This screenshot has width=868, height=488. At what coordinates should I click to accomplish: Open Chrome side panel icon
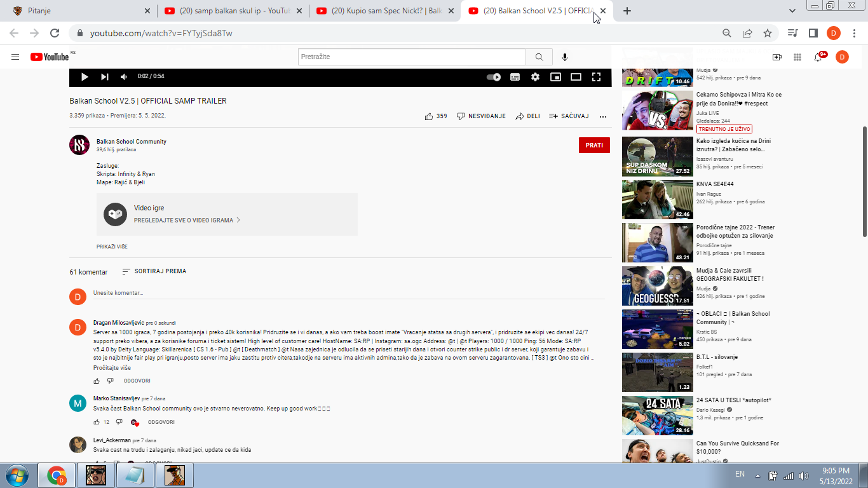[x=813, y=33]
